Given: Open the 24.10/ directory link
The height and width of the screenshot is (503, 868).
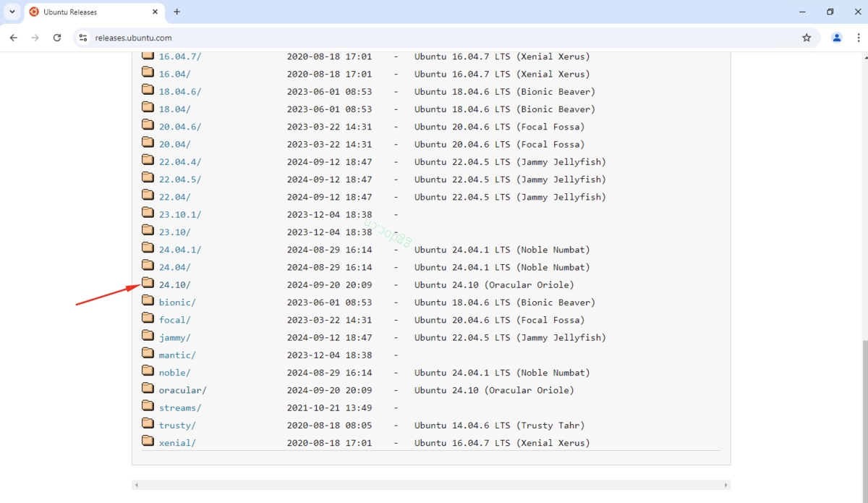Looking at the screenshot, I should [175, 285].
